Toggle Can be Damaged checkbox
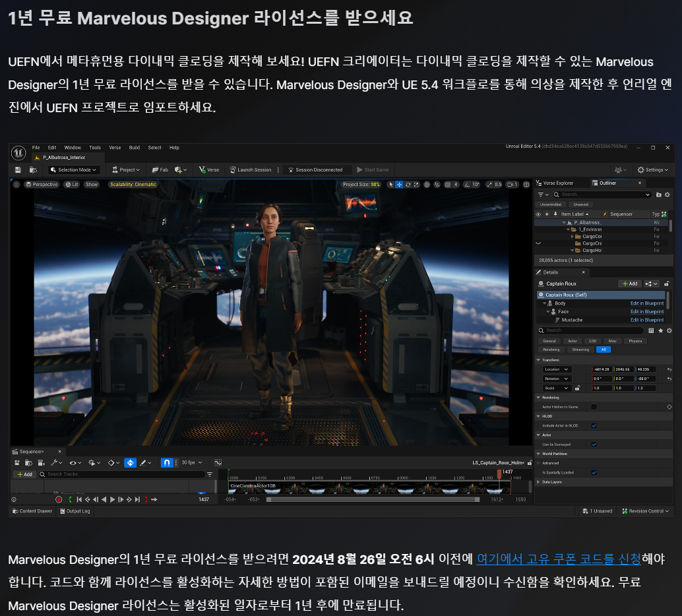The width and height of the screenshot is (682, 616). [594, 444]
